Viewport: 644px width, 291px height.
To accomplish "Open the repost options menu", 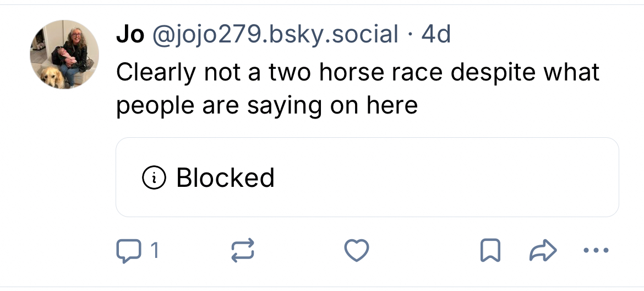I will (242, 251).
